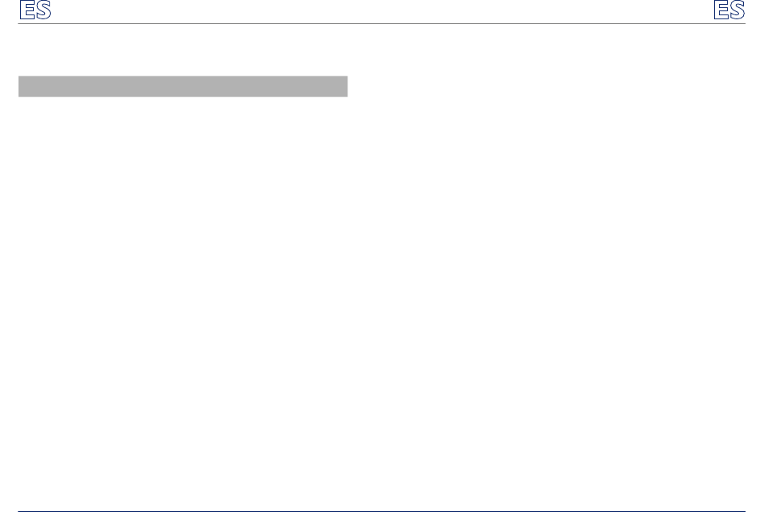Click the bottom blue horizontal rule
The width and height of the screenshot is (764, 532).
coord(381,511)
